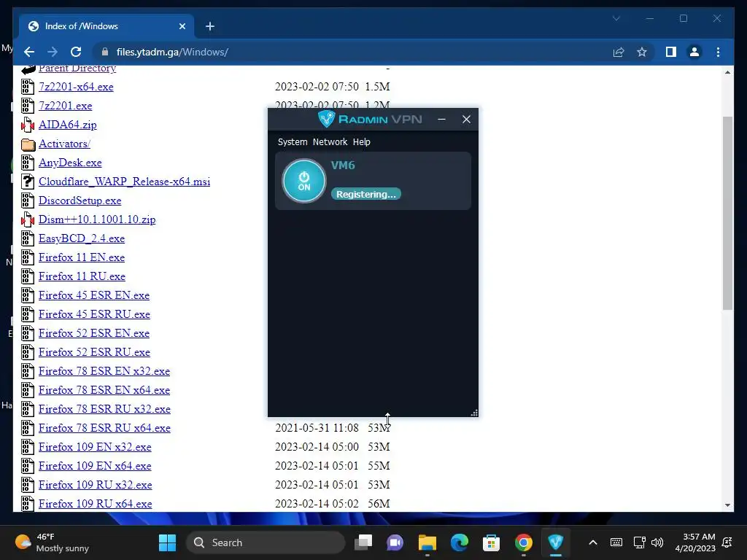Go back in Chrome browser
747x560 pixels.
click(x=29, y=52)
